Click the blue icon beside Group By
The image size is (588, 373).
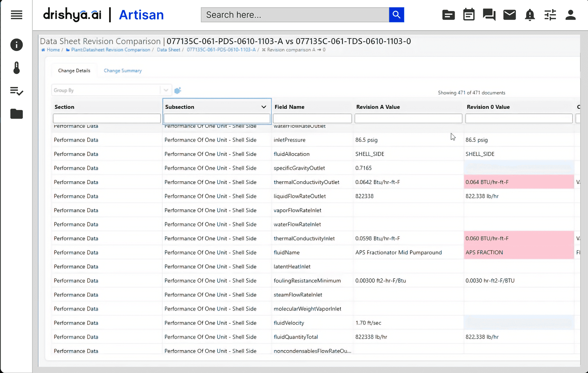pos(178,91)
